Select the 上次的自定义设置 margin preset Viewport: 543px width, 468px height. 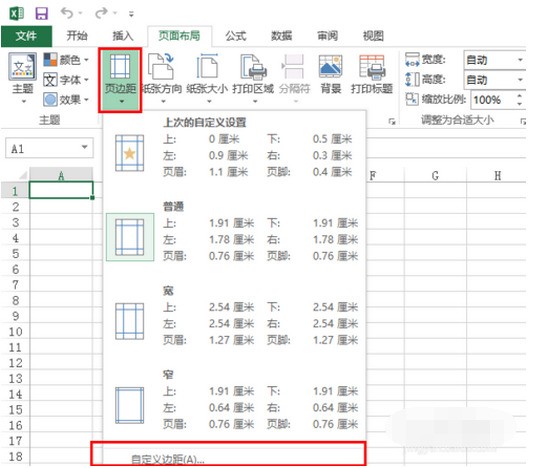[x=234, y=147]
